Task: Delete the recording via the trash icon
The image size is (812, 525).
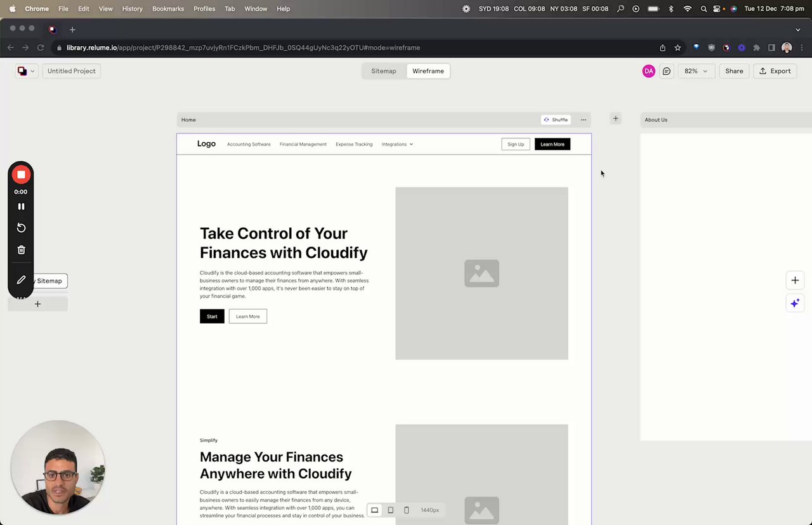Action: click(21, 249)
